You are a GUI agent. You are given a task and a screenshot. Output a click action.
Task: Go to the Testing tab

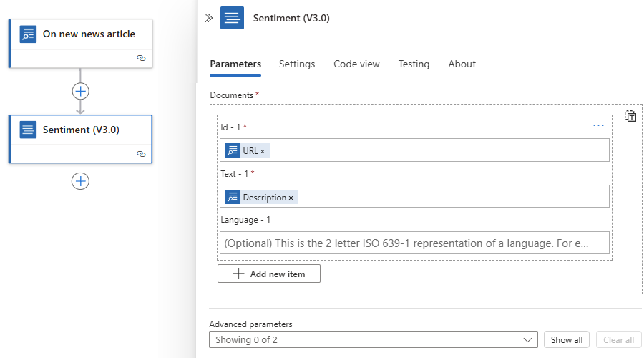pyautogui.click(x=414, y=64)
